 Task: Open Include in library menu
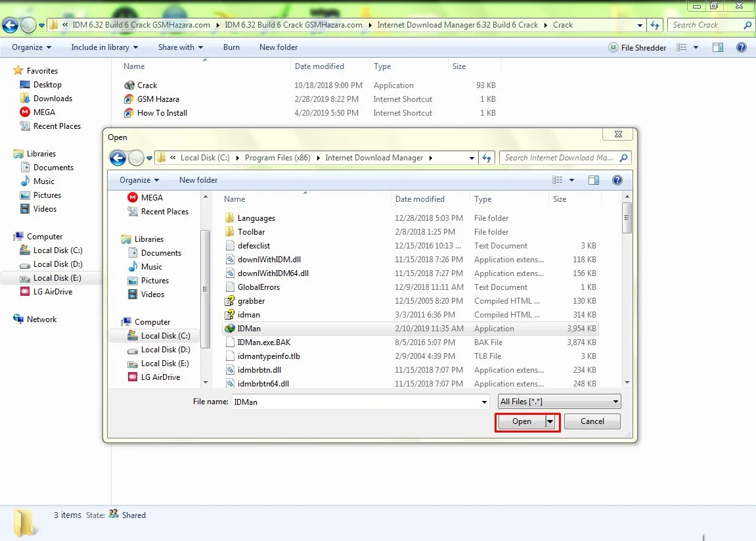pos(104,47)
